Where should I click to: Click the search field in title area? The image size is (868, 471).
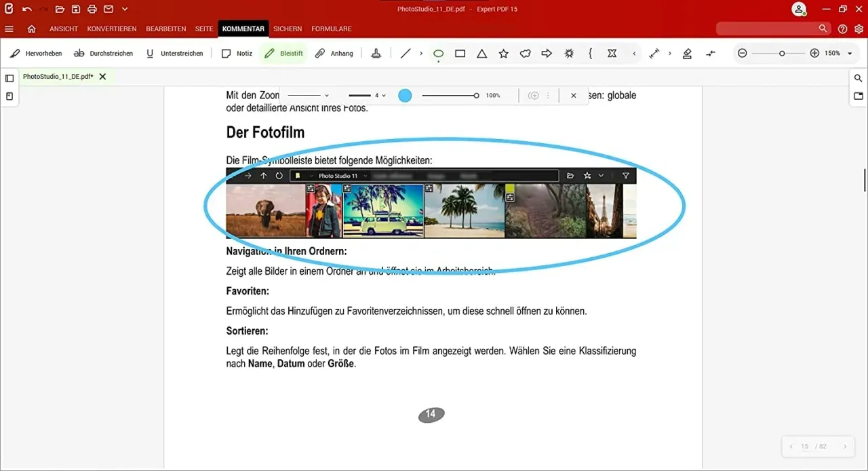[x=773, y=29]
